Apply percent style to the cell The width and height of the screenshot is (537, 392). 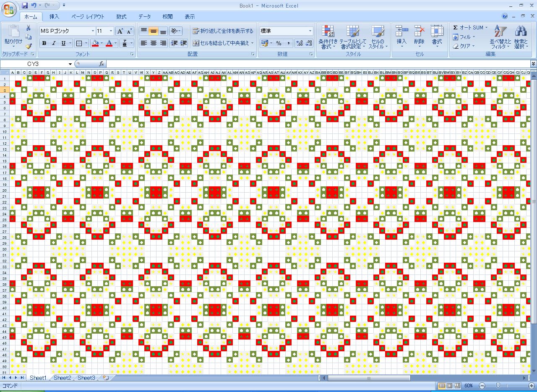click(279, 43)
